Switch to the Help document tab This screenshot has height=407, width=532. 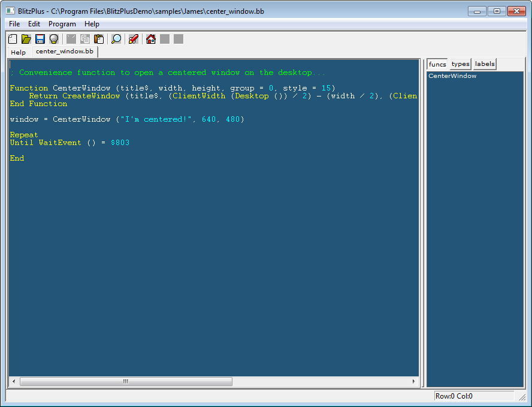(x=19, y=52)
